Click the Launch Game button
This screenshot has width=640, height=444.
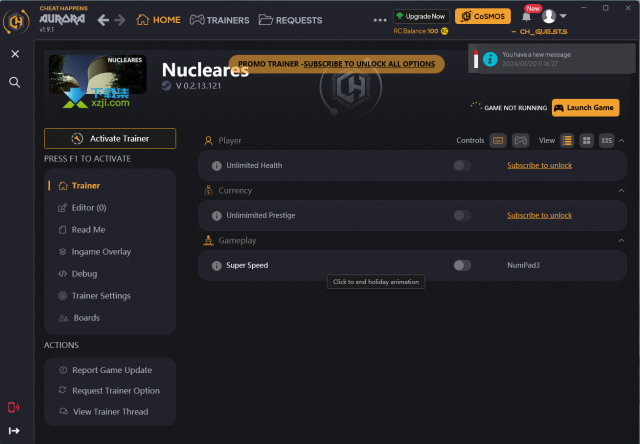[585, 107]
